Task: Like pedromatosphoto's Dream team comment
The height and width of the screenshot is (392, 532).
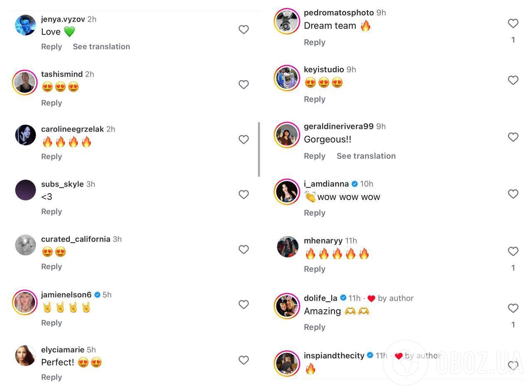Action: click(513, 23)
